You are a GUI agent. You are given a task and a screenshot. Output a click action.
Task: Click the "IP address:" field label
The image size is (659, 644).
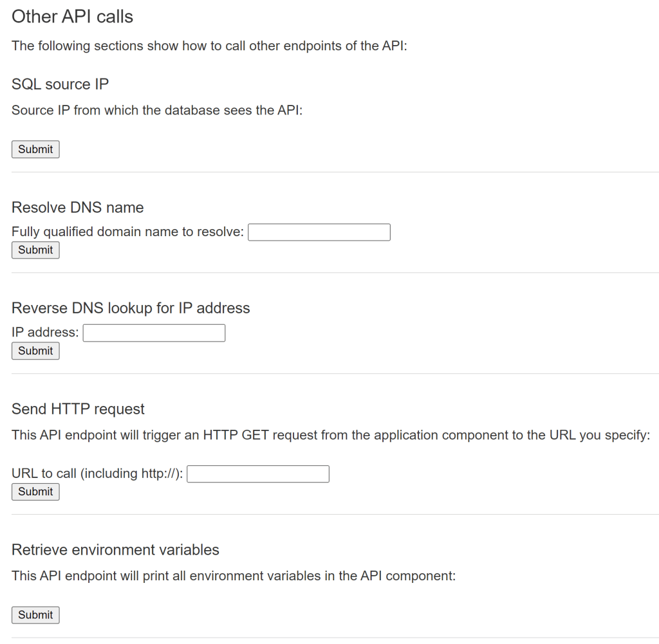(x=45, y=333)
